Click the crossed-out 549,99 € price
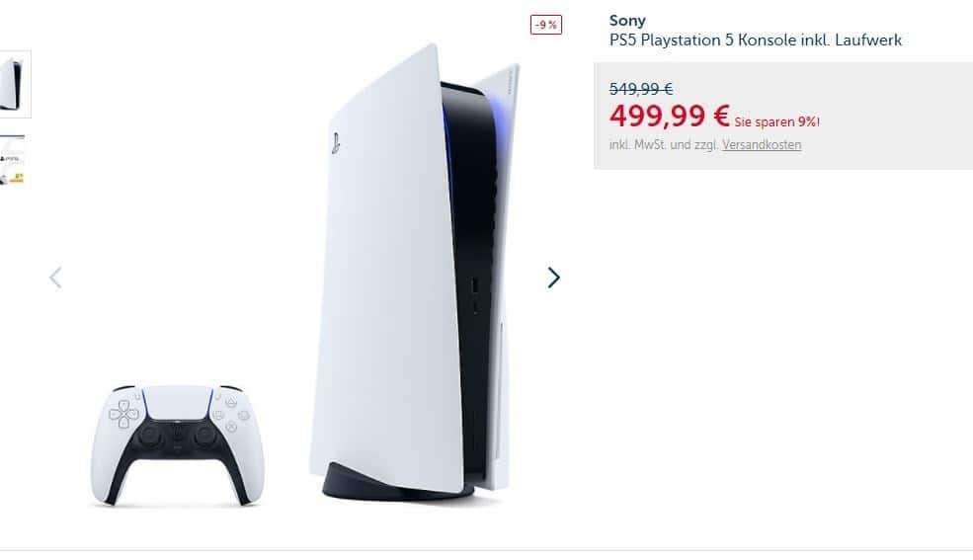973x560 pixels. pyautogui.click(x=641, y=89)
